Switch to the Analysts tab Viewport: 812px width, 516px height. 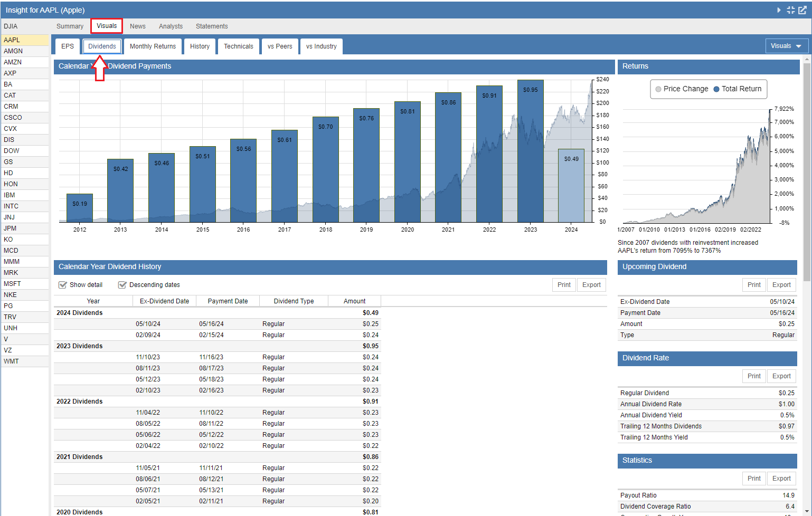point(171,26)
